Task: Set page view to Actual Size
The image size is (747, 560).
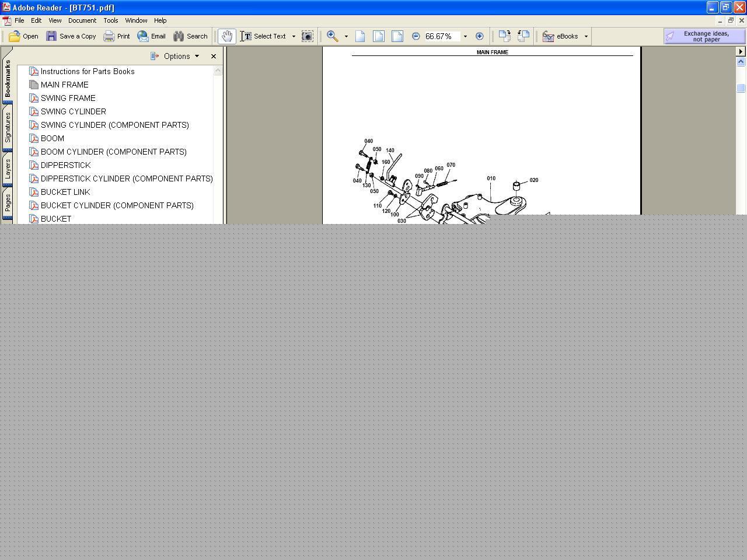Action: click(x=360, y=36)
